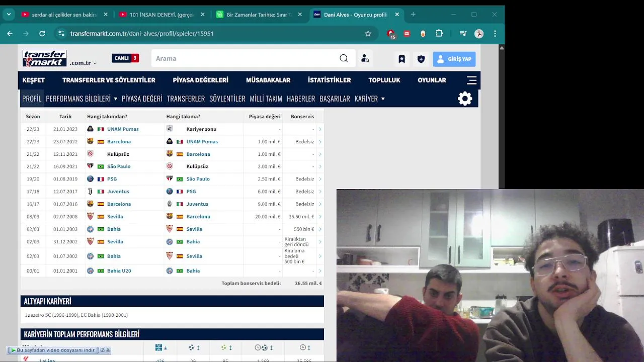Click the red extension with 15 badge
The height and width of the screenshot is (362, 644).
pyautogui.click(x=391, y=34)
